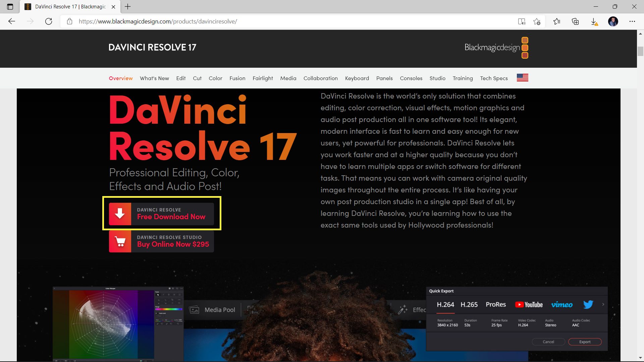Click the shopping cart icon on Buy Online button

click(119, 241)
